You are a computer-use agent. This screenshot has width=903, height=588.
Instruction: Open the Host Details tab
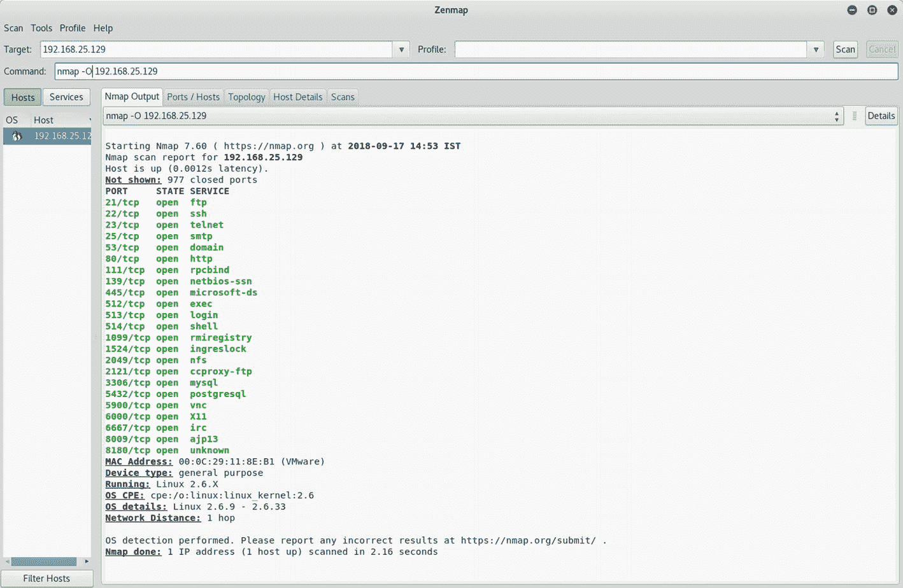point(297,97)
